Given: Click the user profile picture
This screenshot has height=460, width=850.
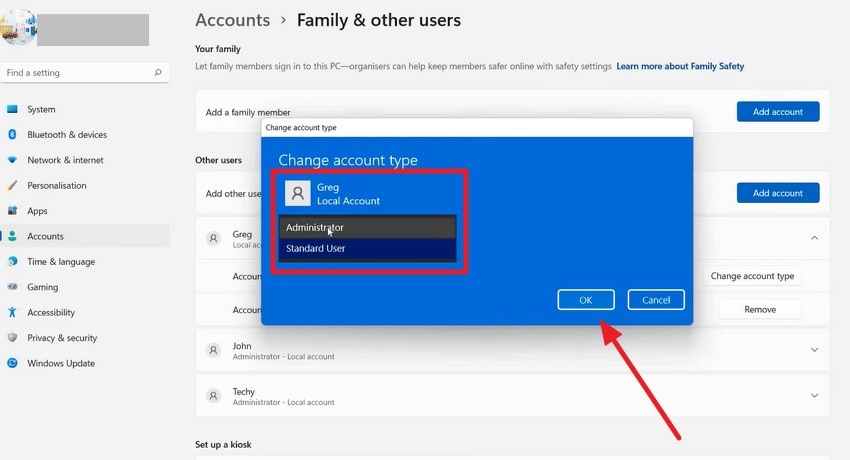Looking at the screenshot, I should pyautogui.click(x=18, y=27).
